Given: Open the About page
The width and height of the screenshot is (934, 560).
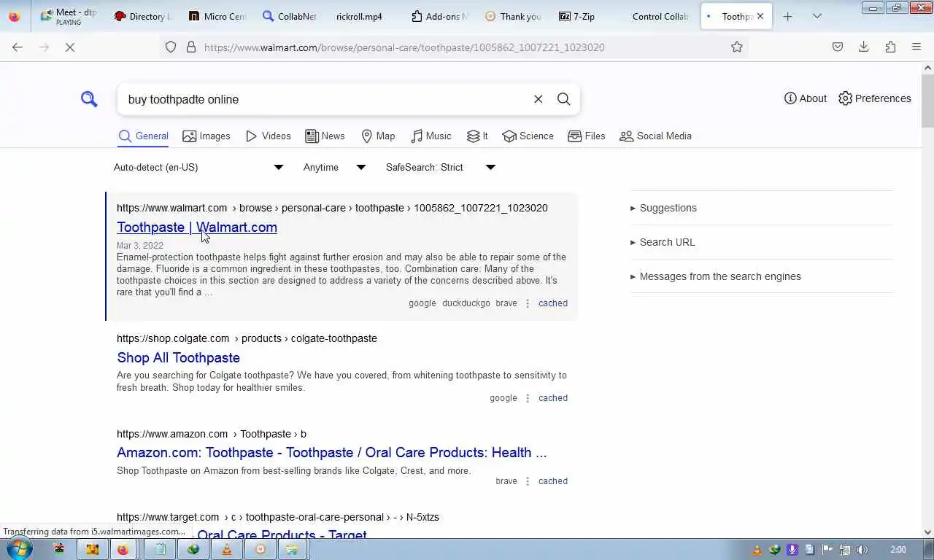Looking at the screenshot, I should pos(806,98).
